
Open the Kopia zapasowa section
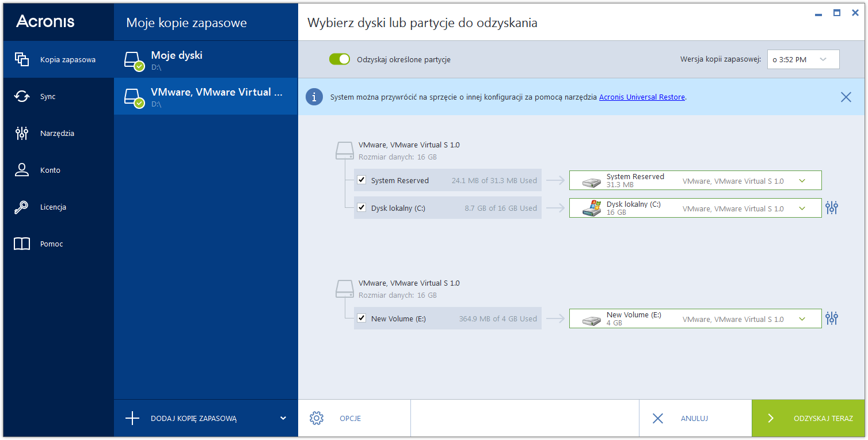pos(58,59)
